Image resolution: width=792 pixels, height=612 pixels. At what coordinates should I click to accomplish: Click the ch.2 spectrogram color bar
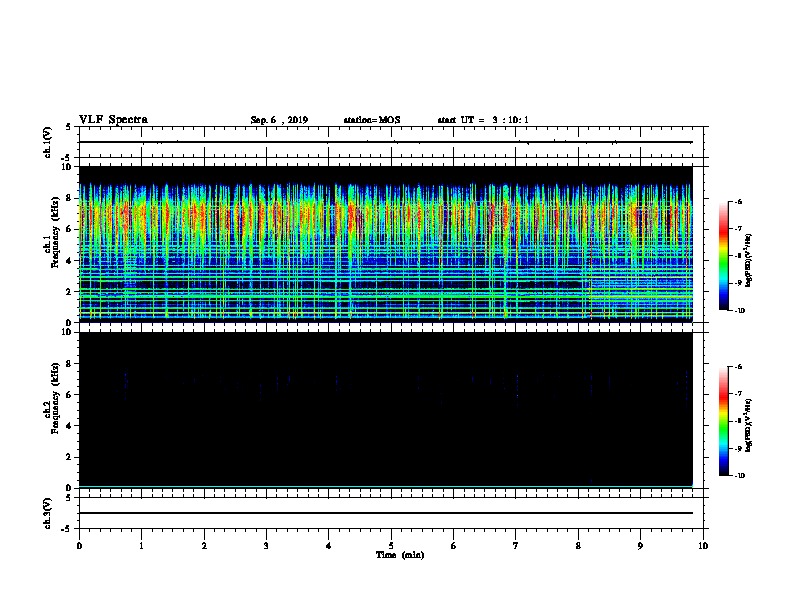[x=723, y=421]
